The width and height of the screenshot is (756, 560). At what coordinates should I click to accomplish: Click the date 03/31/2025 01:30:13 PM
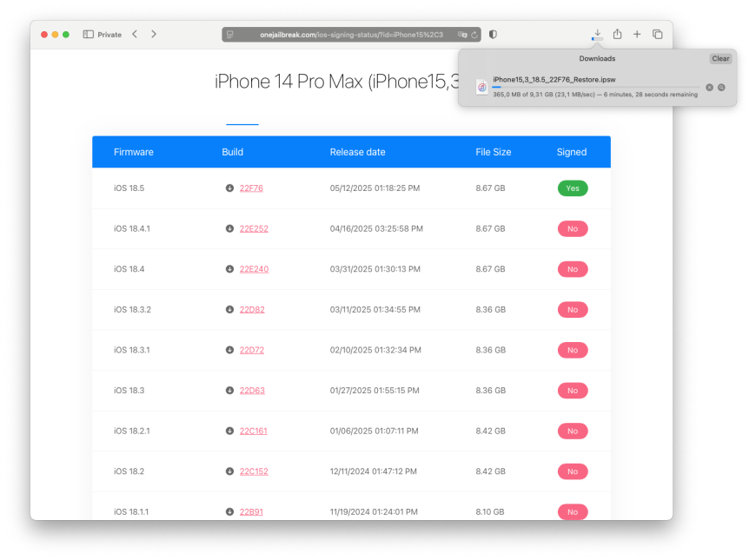tap(375, 269)
